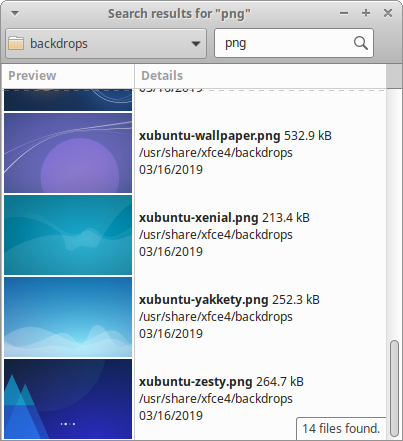Sort by the Preview column header
This screenshot has height=441, width=403.
coord(68,76)
